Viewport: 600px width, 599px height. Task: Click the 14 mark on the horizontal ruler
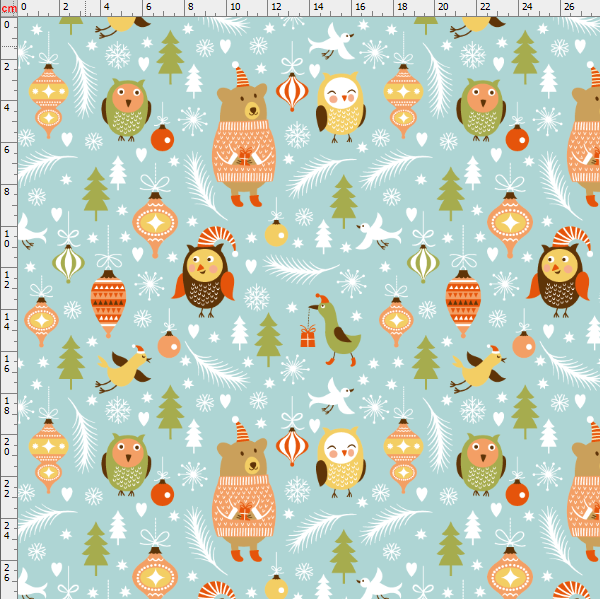coord(318,7)
